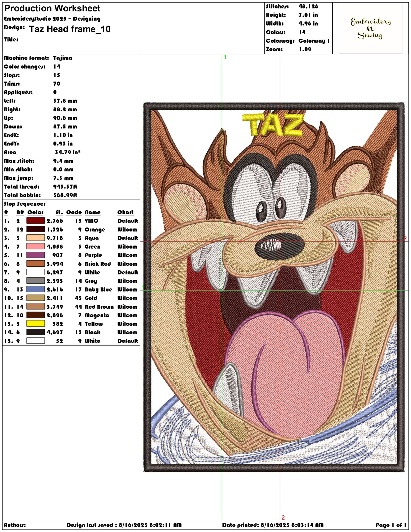Select the code 45 in the Gold row

pyautogui.click(x=78, y=298)
